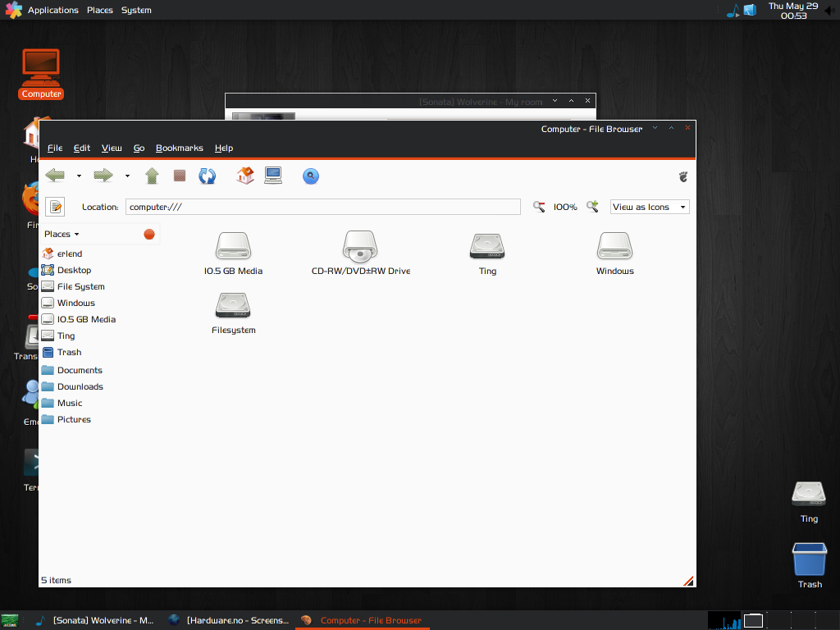Open the clock showing Thu May 29
Image resolution: width=840 pixels, height=630 pixels.
[793, 10]
